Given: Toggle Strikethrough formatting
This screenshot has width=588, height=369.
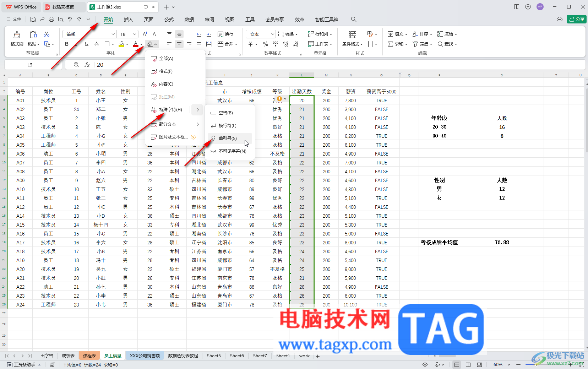Looking at the screenshot, I should coord(97,44).
